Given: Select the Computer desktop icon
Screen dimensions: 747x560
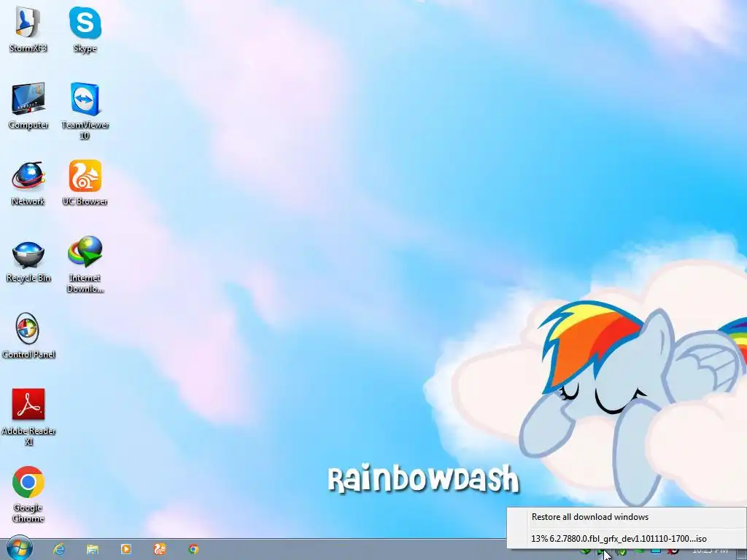Looking at the screenshot, I should tap(28, 106).
